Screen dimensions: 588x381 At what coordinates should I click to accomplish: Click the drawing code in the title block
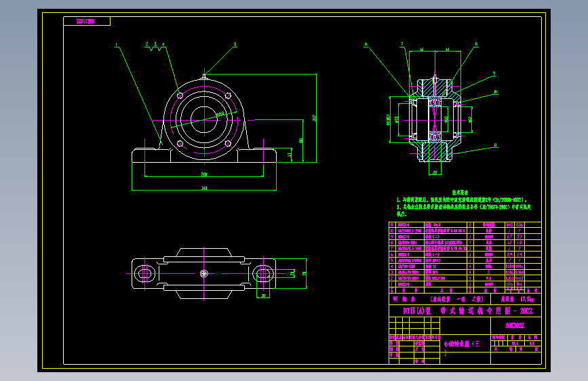[515, 325]
